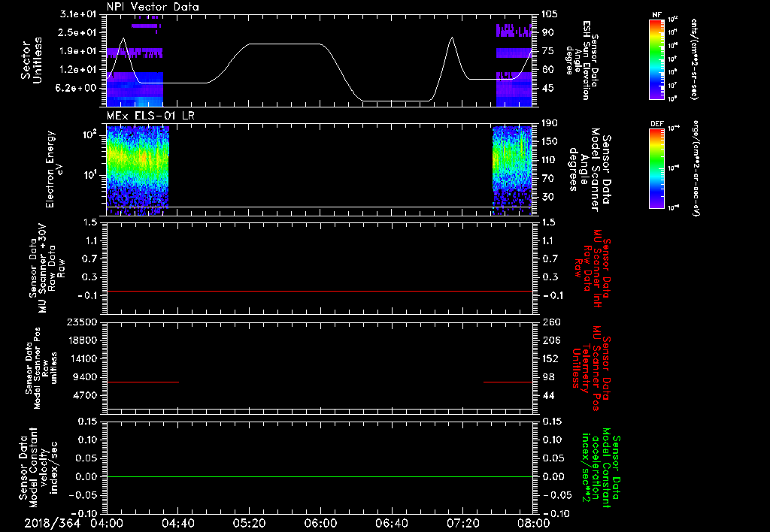Click the 152 Telemetry Pos tick label
The width and height of the screenshot is (770, 532).
point(550,358)
